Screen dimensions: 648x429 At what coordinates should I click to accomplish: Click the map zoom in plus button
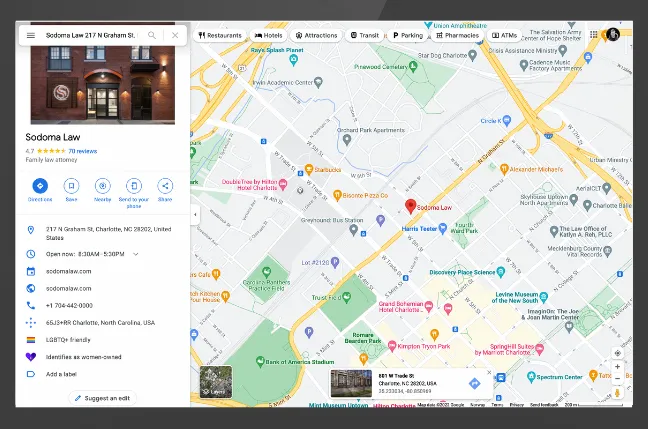(x=617, y=367)
